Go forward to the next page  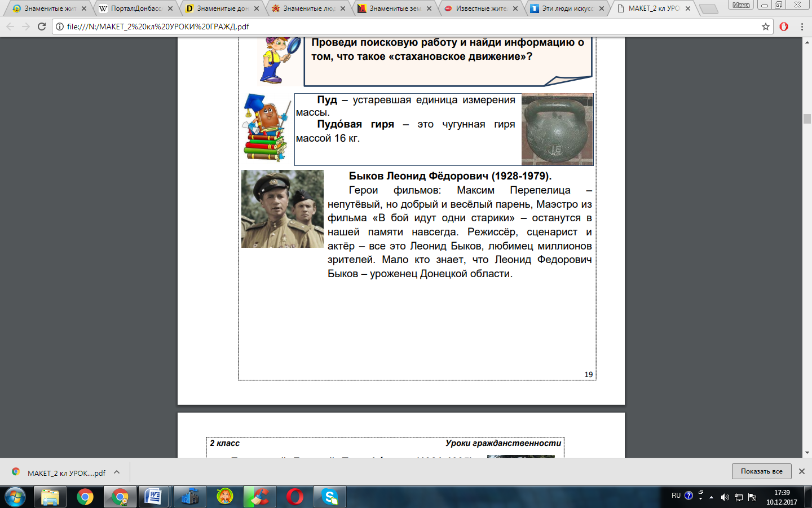click(x=26, y=27)
